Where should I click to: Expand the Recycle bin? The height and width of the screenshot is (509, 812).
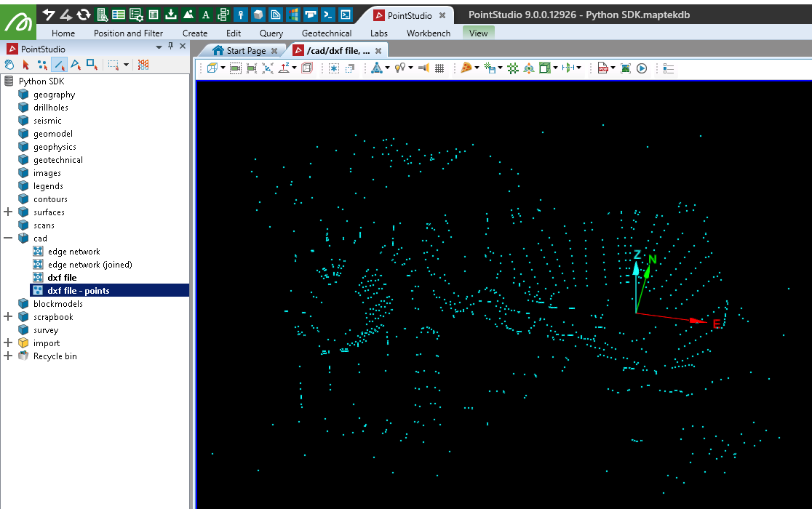[8, 356]
